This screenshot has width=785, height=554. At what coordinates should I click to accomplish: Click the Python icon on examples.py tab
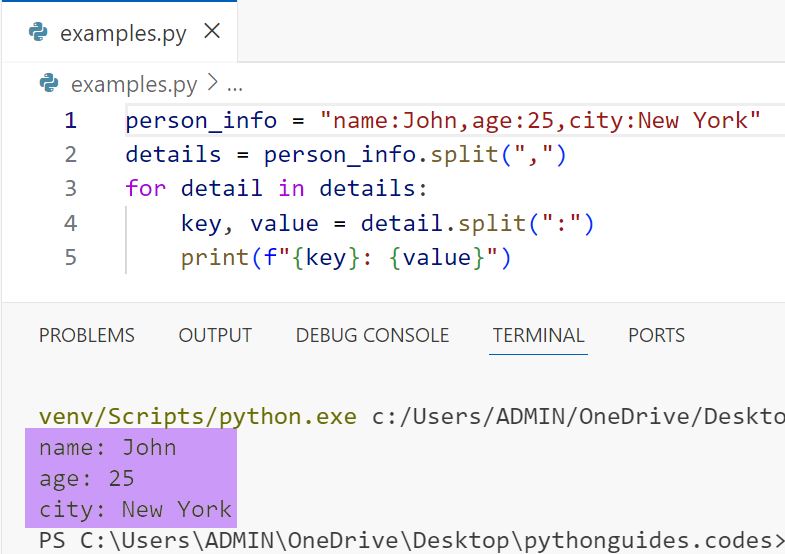point(39,32)
